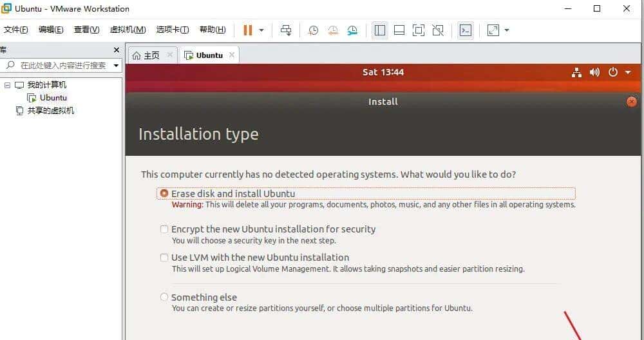Open the 编辑(E) menu
644x340 pixels.
51,30
